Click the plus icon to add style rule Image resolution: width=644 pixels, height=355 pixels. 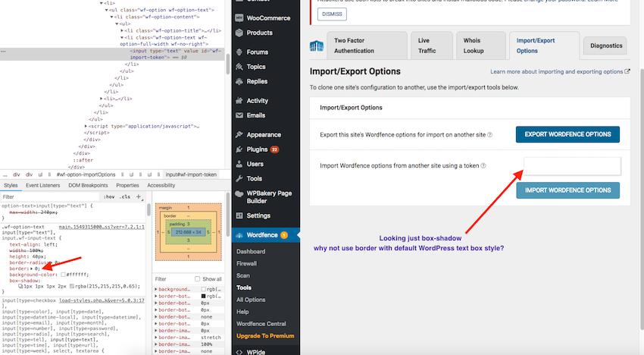[x=139, y=196]
